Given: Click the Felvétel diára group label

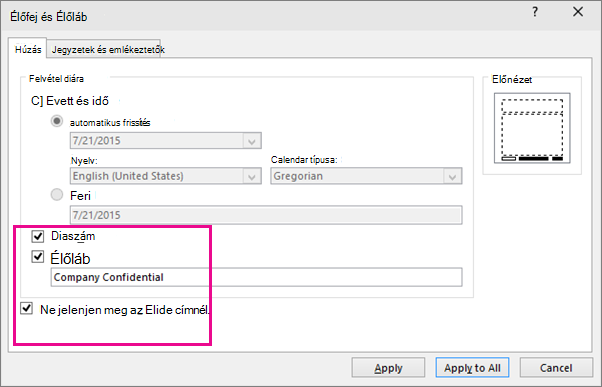Looking at the screenshot, I should [x=56, y=79].
